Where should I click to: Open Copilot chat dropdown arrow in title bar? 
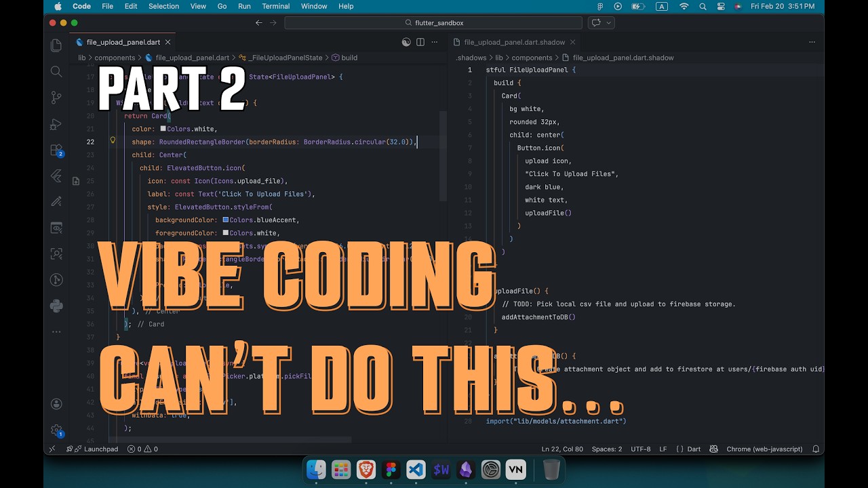coord(608,22)
